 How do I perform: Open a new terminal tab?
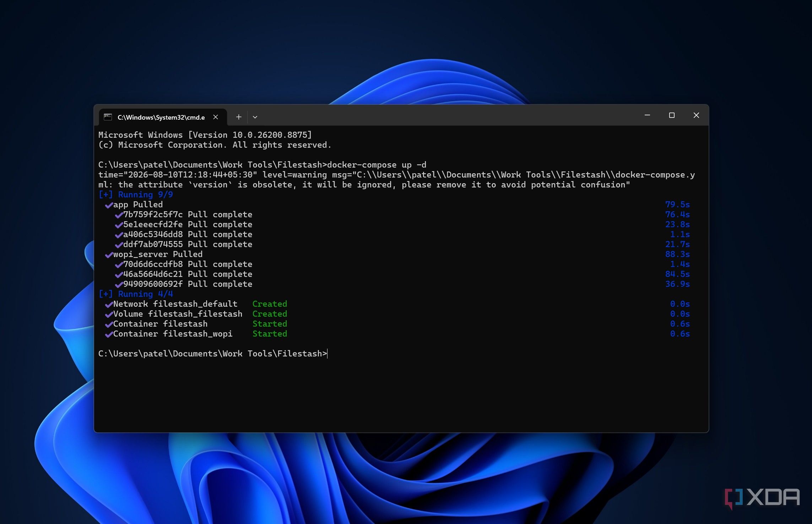tap(239, 117)
